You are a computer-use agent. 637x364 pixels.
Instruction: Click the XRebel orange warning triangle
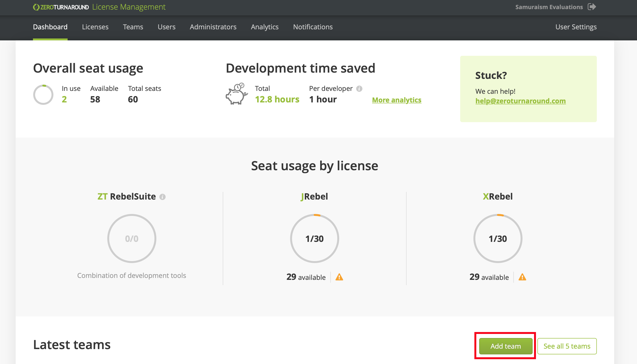click(522, 277)
